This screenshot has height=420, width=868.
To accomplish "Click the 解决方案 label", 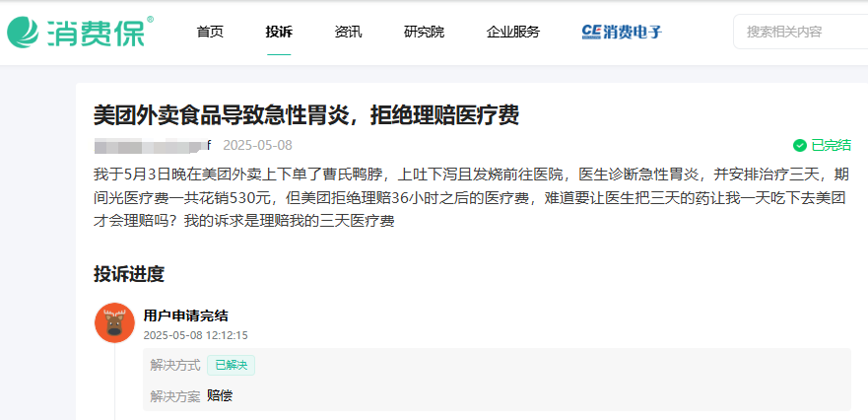I will (x=175, y=396).
